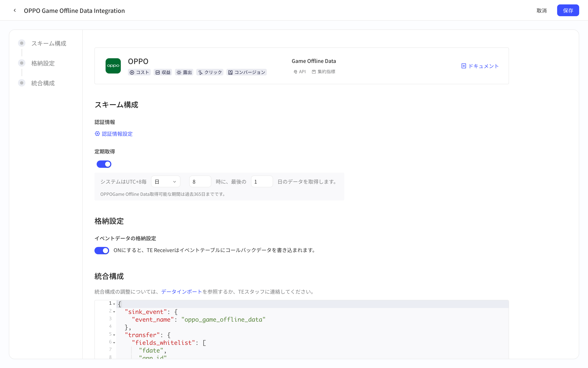Click the 露出 impression tag icon
The image size is (588, 368).
(179, 72)
